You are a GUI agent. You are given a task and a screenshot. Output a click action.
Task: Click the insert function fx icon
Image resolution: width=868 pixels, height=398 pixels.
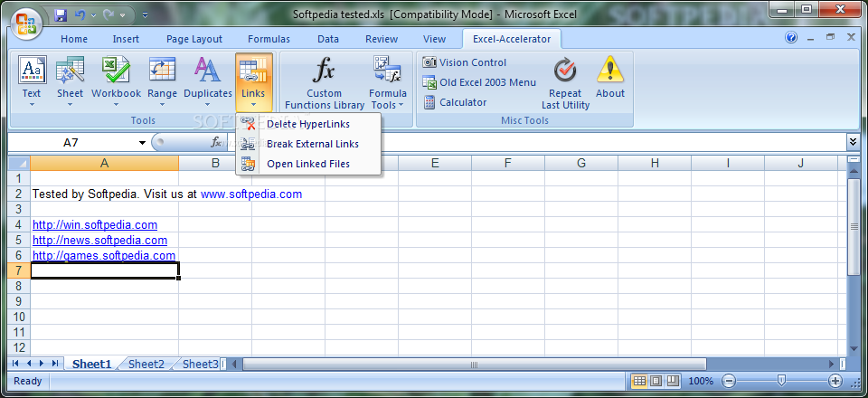coord(216,143)
